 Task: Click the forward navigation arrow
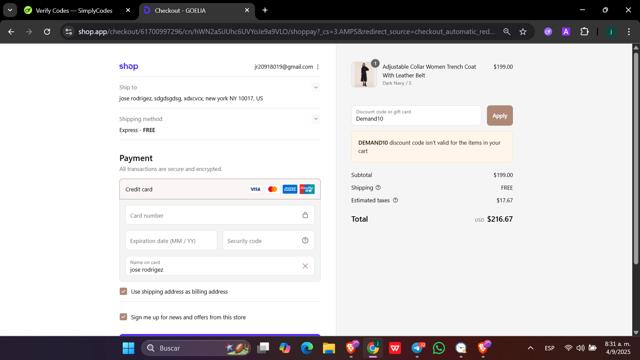pos(29,31)
